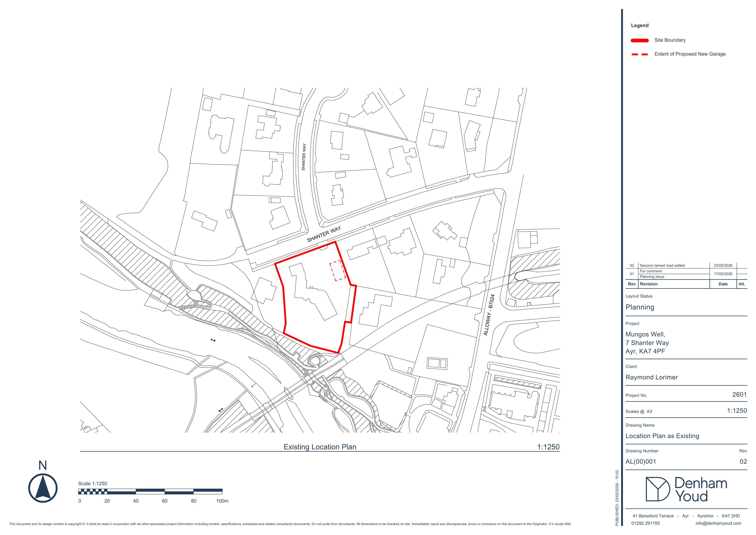Screen dimensions: 756x535
Task: Click the vertical 'PUBLISHED: 23/02/2026 - 10:02' stamp
Action: (x=617, y=498)
